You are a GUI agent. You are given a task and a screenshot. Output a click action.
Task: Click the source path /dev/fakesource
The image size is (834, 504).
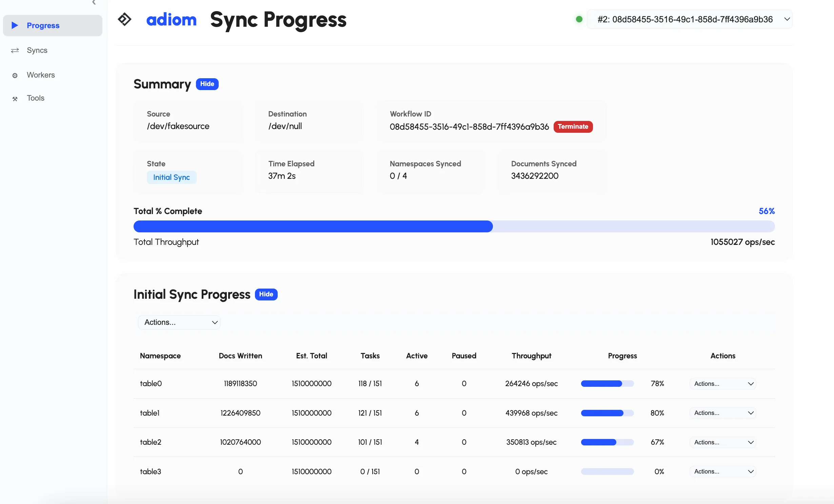(x=178, y=126)
